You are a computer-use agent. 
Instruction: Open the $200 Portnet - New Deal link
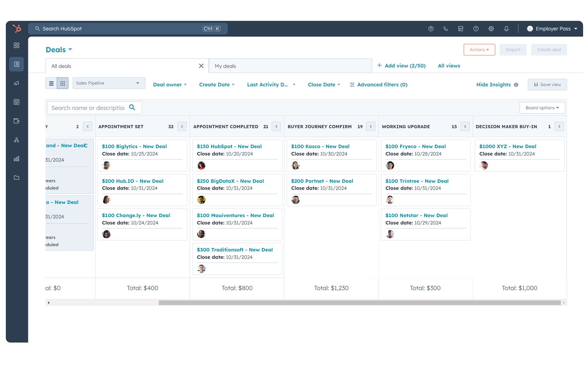322,181
